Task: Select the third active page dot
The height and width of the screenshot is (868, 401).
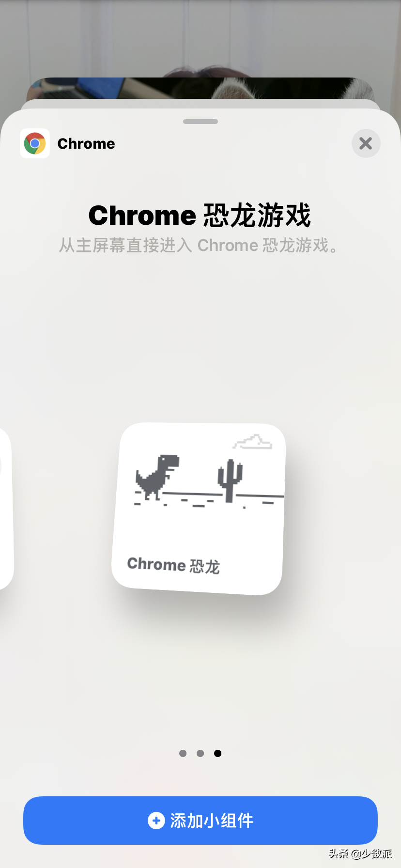Action: tap(218, 753)
